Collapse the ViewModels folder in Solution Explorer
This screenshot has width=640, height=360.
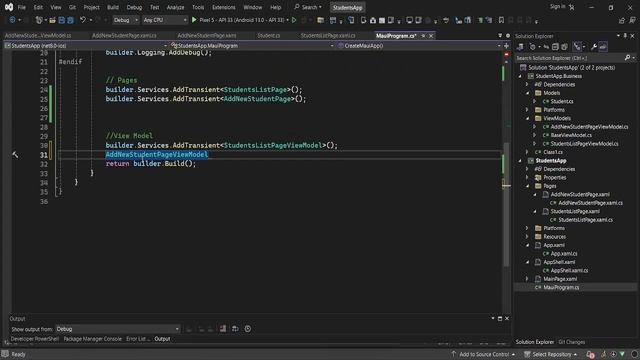click(528, 118)
